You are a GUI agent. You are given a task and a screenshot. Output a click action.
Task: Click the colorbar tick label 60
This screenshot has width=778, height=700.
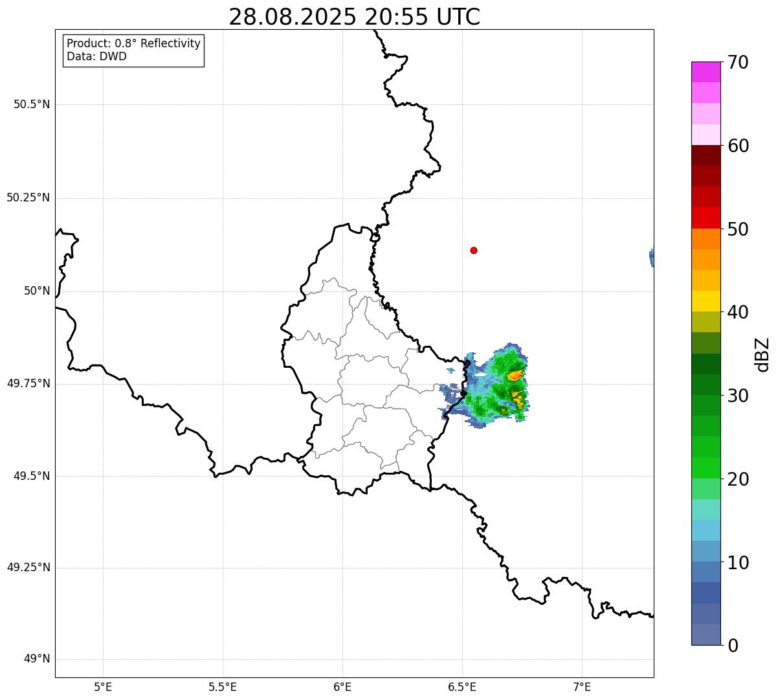click(x=738, y=146)
